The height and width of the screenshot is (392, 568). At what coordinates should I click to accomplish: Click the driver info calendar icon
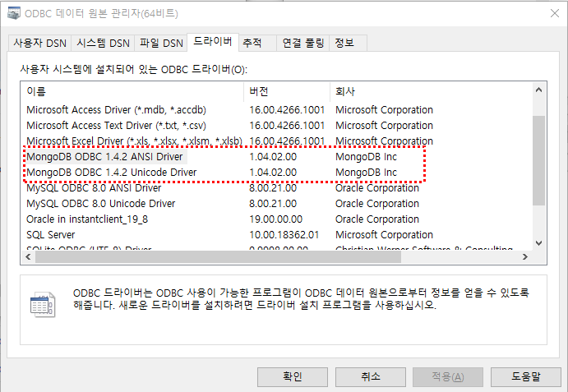43,304
